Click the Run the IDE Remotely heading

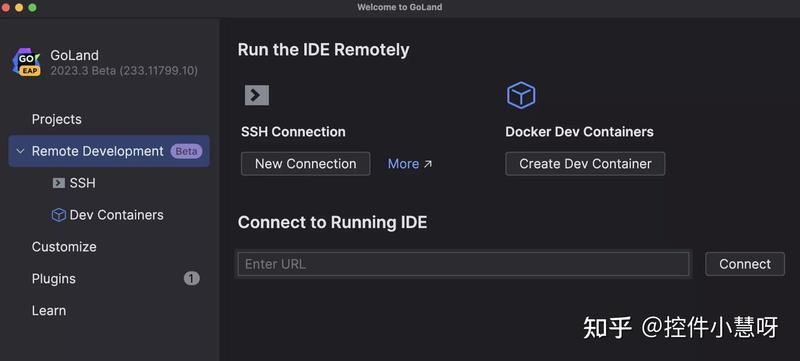[323, 50]
